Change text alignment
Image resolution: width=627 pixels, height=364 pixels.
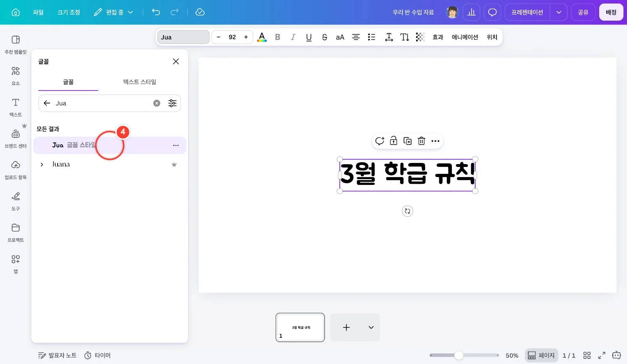(356, 37)
